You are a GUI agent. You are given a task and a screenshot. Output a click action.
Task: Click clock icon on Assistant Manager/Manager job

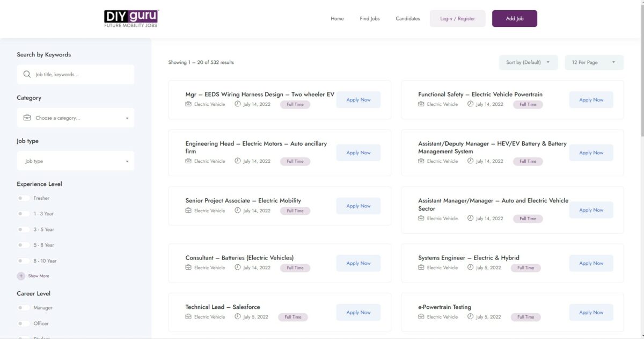point(471,218)
